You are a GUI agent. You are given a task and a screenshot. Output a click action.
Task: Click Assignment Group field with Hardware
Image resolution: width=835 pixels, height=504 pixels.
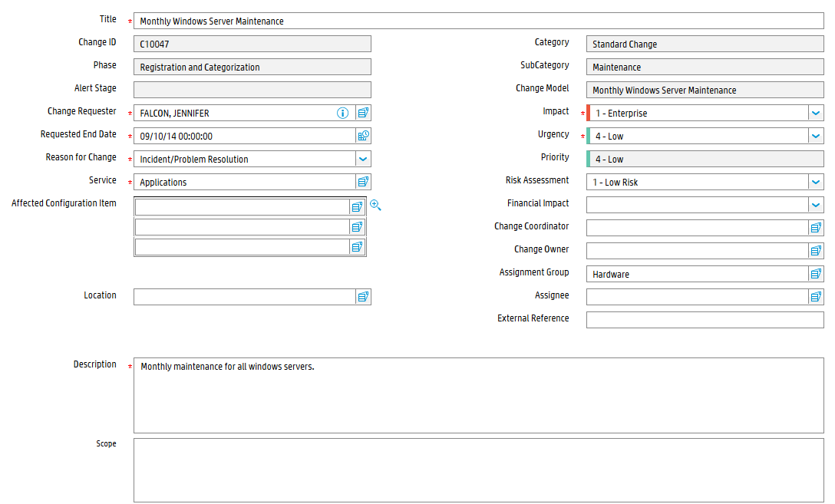click(x=697, y=274)
